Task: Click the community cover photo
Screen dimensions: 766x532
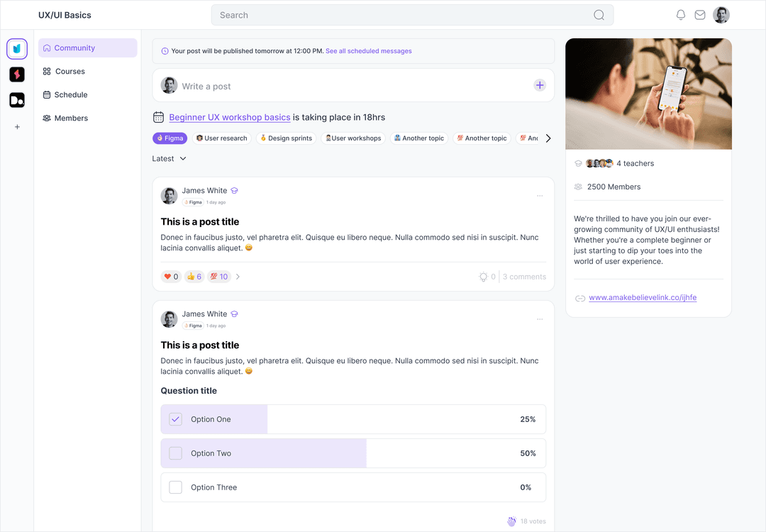Action: pyautogui.click(x=649, y=94)
